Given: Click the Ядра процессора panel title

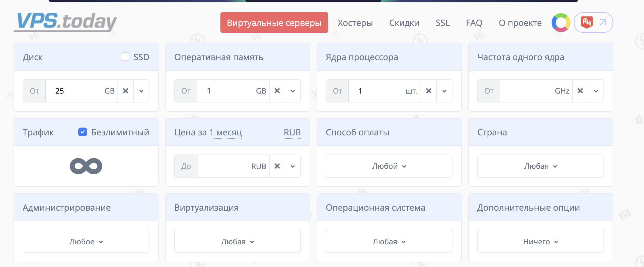Looking at the screenshot, I should pos(362,57).
